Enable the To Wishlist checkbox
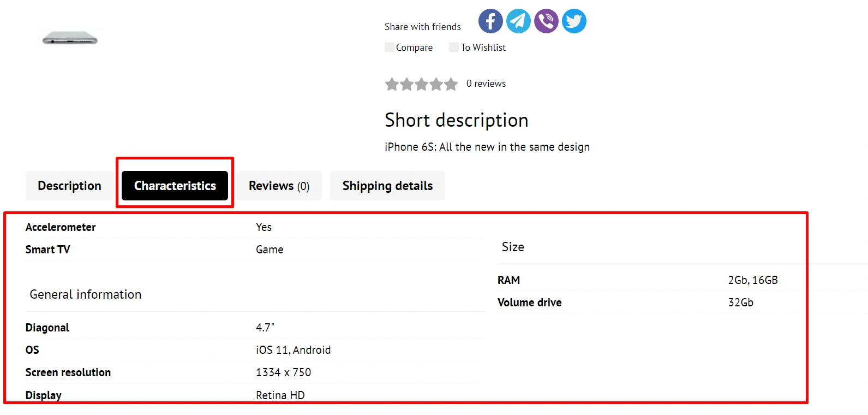Screen dimensions: 868x415 coord(454,48)
